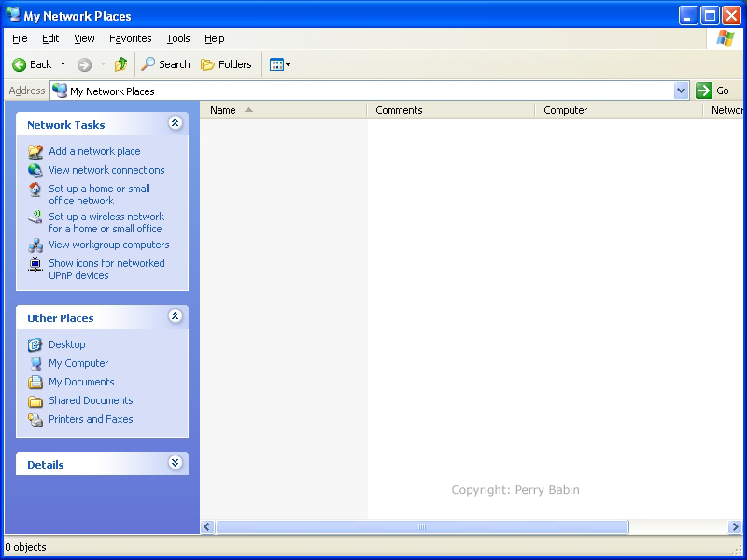Open Shared Documents link

[91, 400]
